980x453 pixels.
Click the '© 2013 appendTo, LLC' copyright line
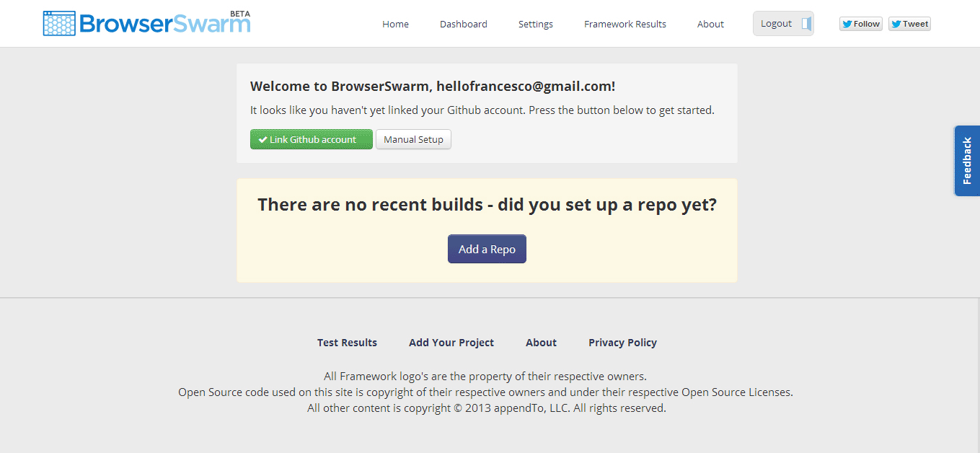coord(487,408)
